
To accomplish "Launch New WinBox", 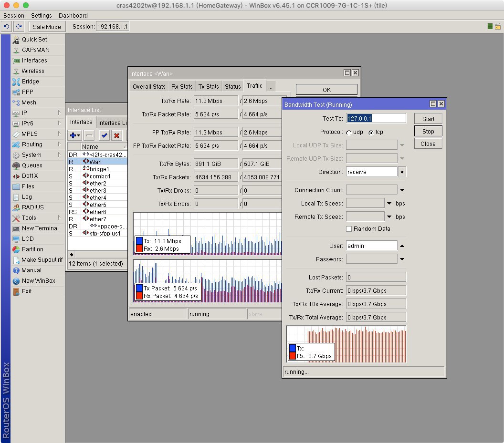I will tap(38, 281).
